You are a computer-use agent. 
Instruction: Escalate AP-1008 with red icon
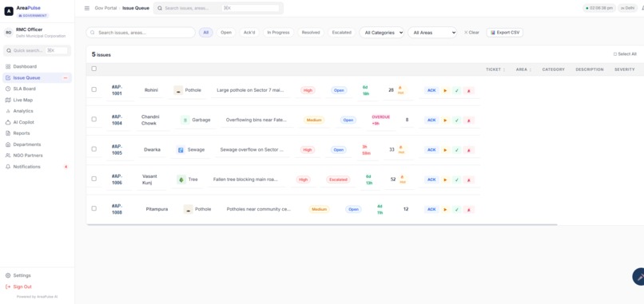[469, 209]
